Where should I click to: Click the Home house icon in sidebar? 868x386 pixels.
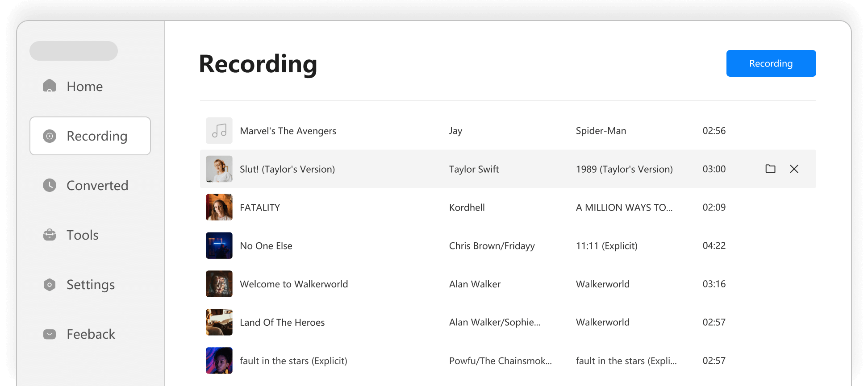[x=50, y=86]
